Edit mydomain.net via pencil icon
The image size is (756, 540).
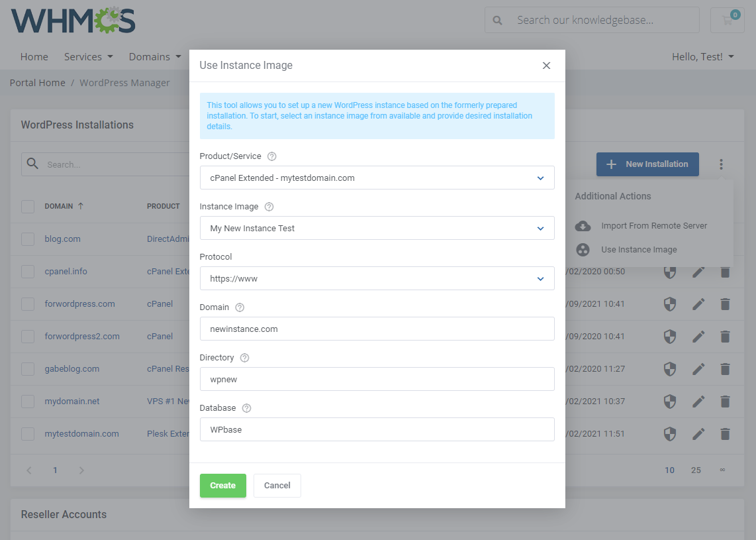click(698, 402)
